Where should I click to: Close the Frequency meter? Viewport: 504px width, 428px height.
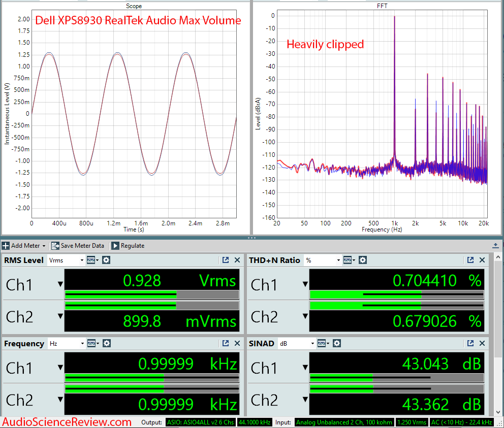[237, 343]
